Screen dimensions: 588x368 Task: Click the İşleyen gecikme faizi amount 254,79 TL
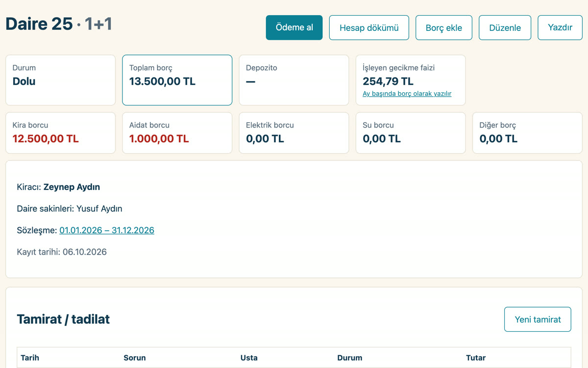pyautogui.click(x=388, y=81)
